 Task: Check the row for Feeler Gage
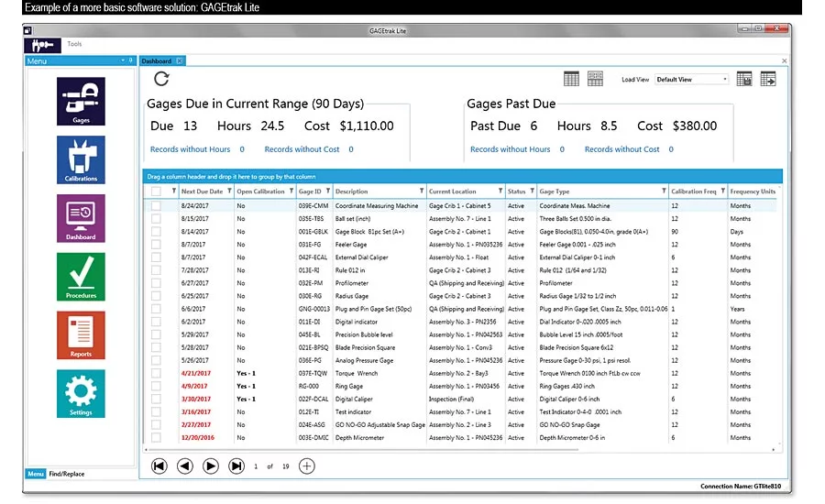pos(156,244)
